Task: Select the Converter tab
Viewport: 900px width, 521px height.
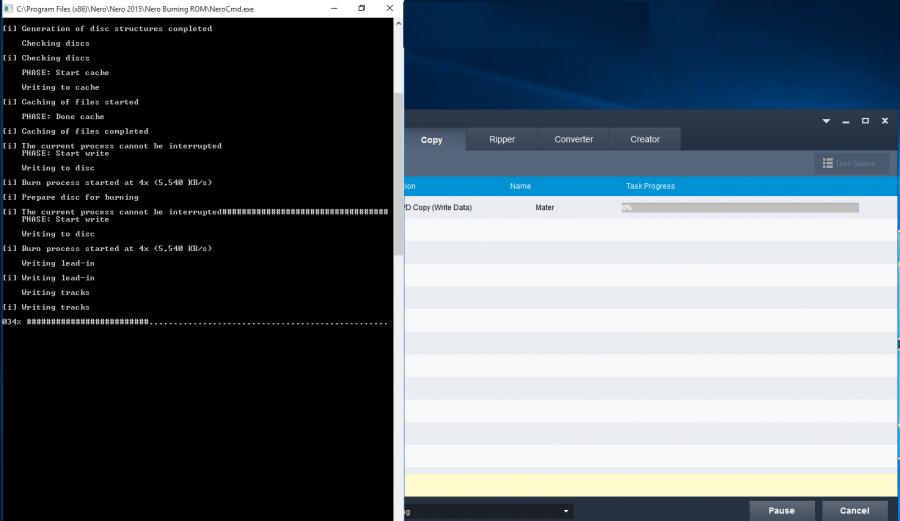Action: click(574, 140)
